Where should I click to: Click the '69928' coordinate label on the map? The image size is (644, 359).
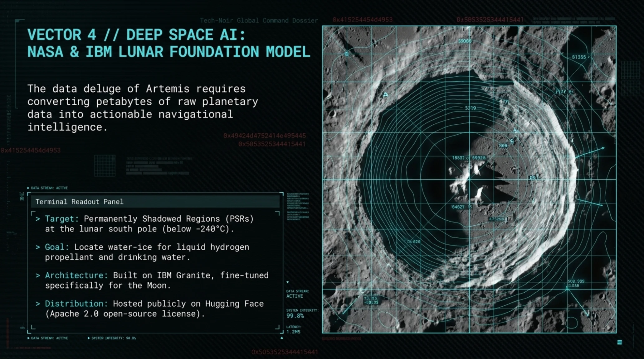point(479,158)
